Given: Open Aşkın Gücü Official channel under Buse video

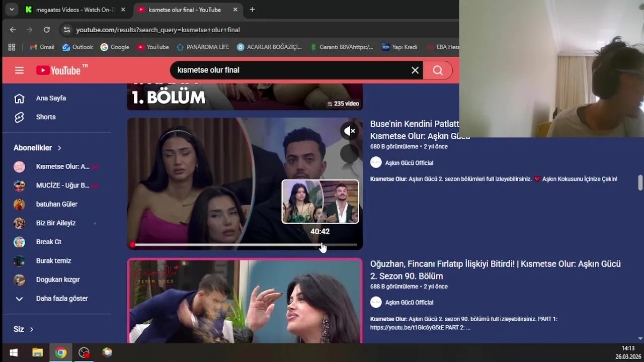Looking at the screenshot, I should [x=409, y=163].
